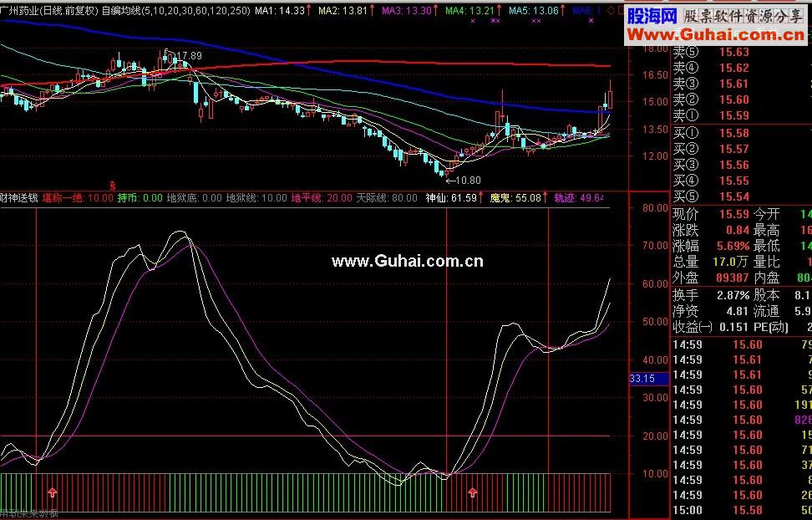Click the blue 33.15 axis cursor value
The image size is (812, 520).
[649, 379]
